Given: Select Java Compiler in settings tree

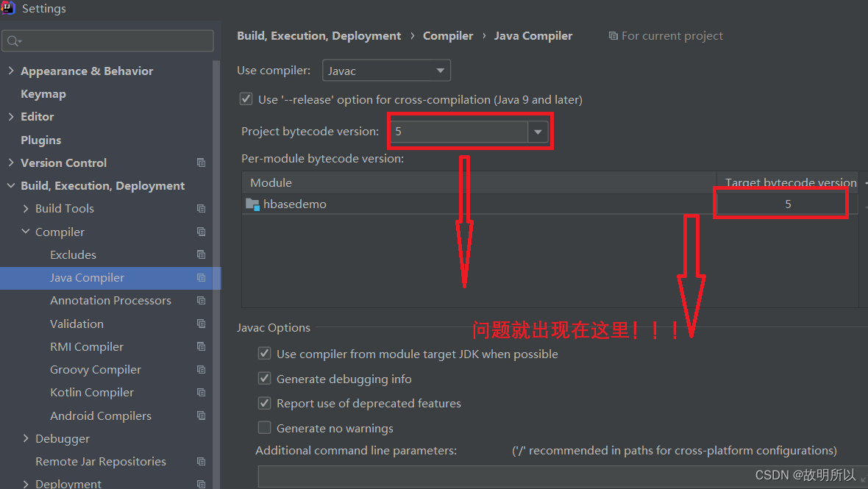Looking at the screenshot, I should (87, 278).
